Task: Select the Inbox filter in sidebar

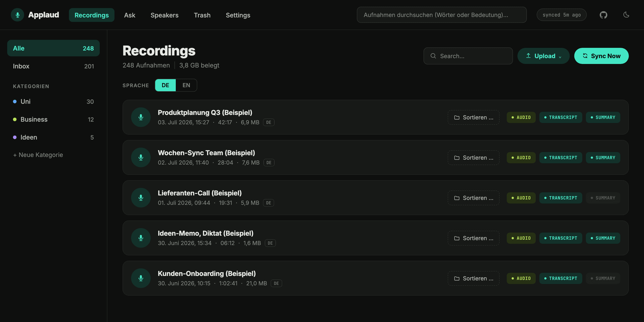Action: point(53,66)
